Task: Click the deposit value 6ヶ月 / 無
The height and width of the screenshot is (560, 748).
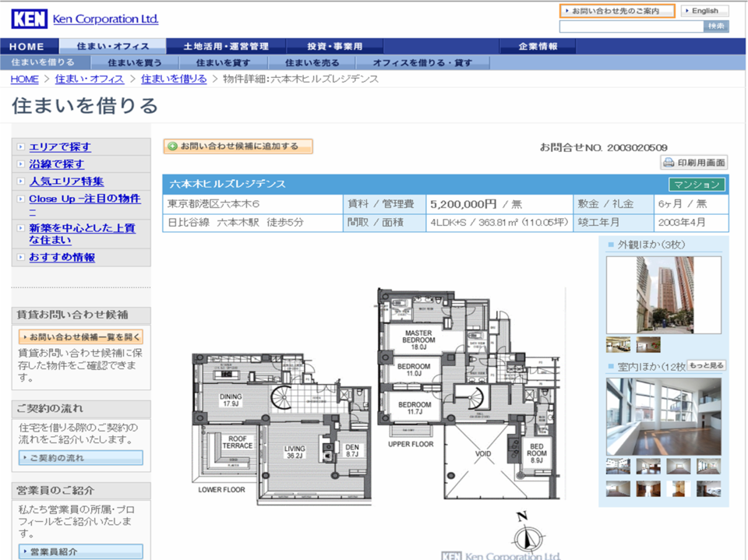Action: click(691, 204)
